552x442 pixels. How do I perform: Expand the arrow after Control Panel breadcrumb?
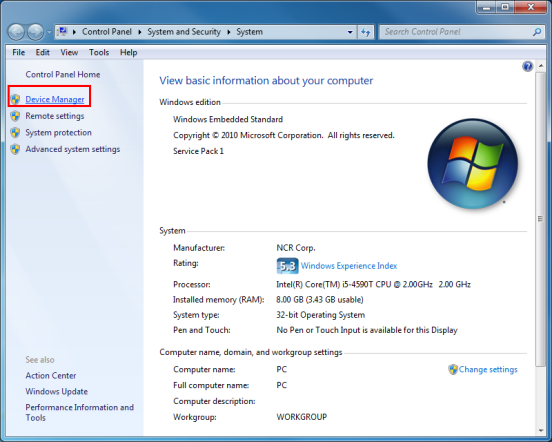point(140,32)
